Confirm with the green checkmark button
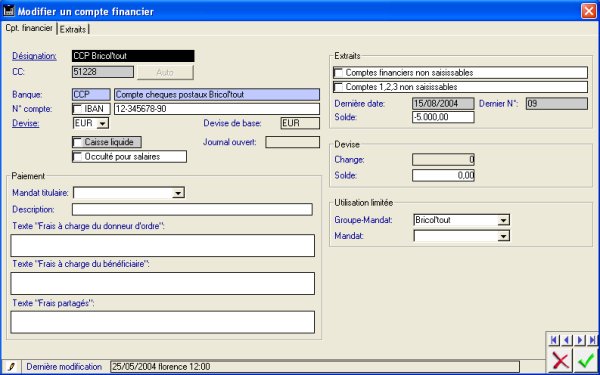600x375 pixels. pyautogui.click(x=586, y=361)
